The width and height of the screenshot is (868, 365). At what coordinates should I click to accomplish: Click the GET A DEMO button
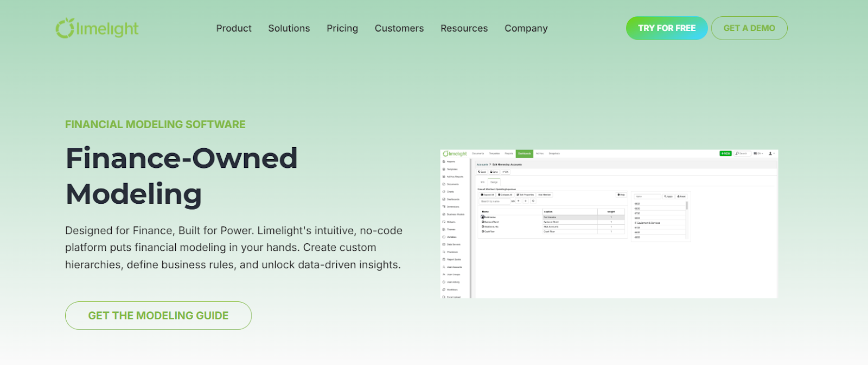[x=749, y=28]
